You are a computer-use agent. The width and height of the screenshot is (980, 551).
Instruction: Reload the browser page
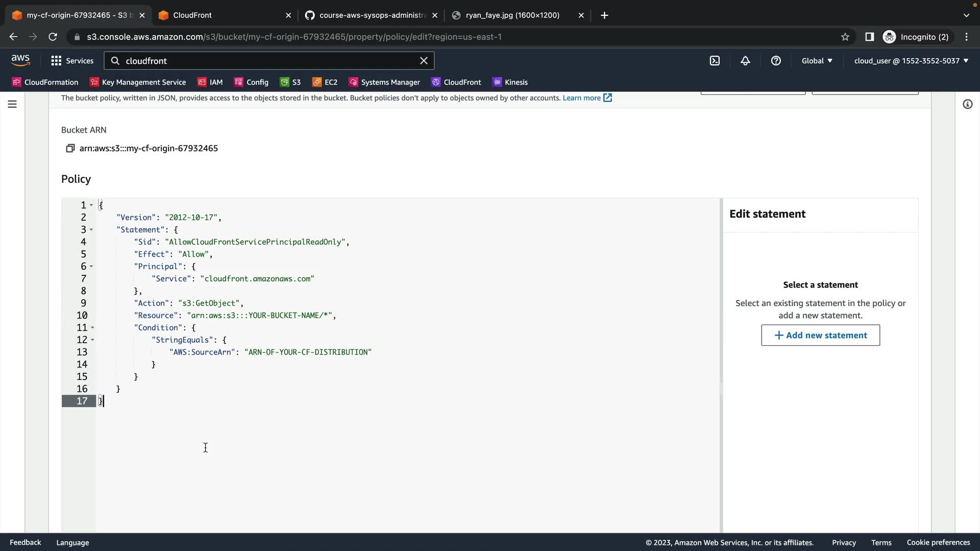pos(53,37)
